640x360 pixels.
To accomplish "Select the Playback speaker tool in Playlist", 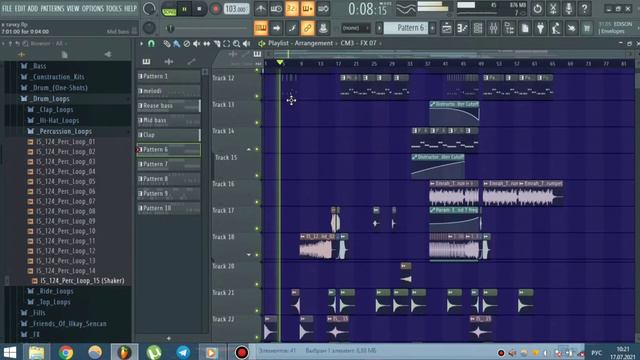I will click(246, 44).
